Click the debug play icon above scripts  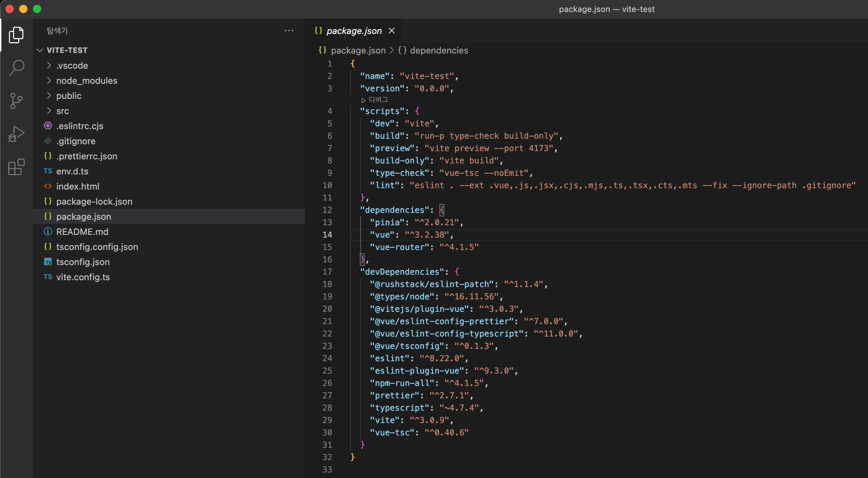363,100
